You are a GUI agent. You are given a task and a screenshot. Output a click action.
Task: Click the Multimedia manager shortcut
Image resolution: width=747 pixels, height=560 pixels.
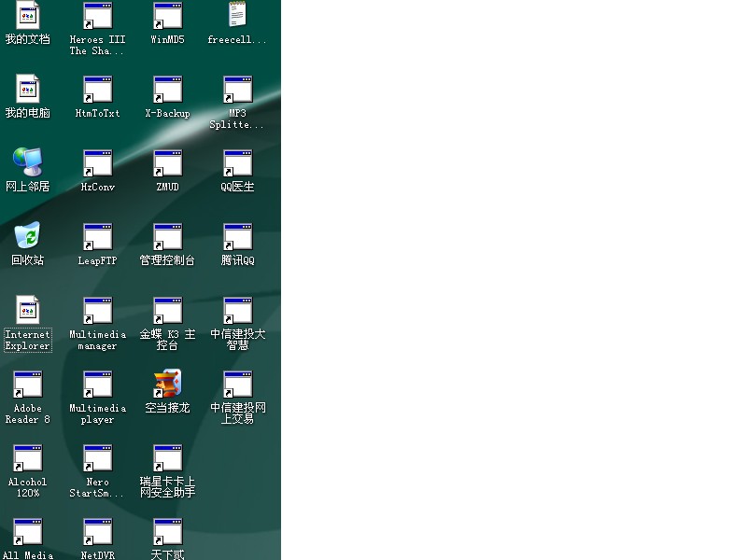(x=97, y=311)
